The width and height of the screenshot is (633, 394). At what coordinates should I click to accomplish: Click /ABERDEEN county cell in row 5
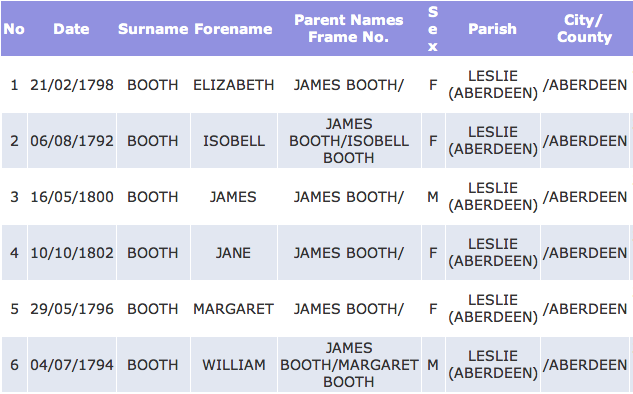[x=585, y=309]
